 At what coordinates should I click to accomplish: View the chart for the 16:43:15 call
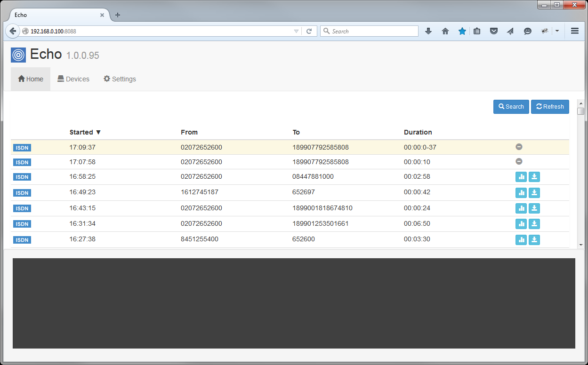tap(521, 208)
